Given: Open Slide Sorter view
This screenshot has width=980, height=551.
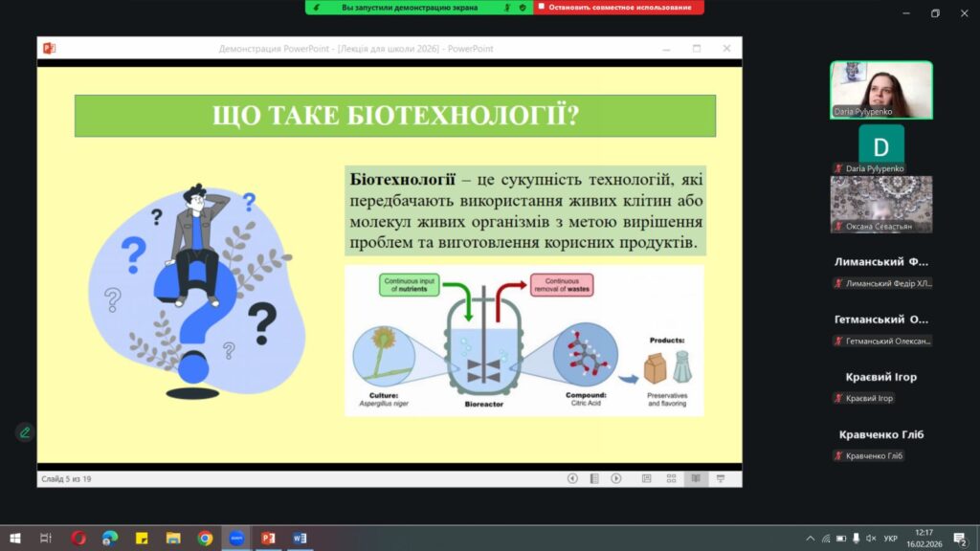Looking at the screenshot, I should (670, 478).
